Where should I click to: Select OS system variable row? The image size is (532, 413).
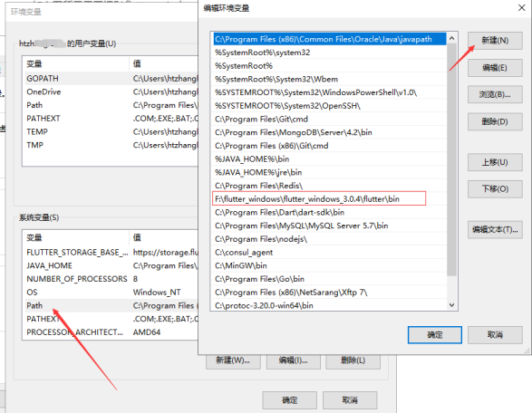[x=111, y=293]
